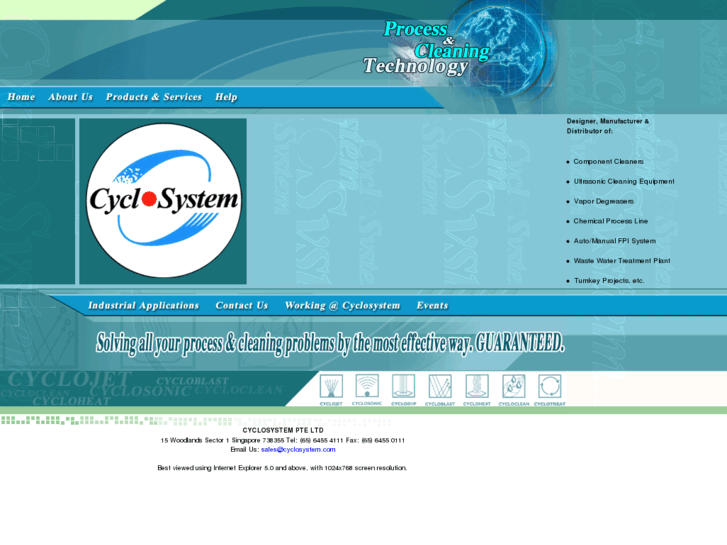Open the Contact Us page
This screenshot has height=545, width=727.
[x=242, y=305]
